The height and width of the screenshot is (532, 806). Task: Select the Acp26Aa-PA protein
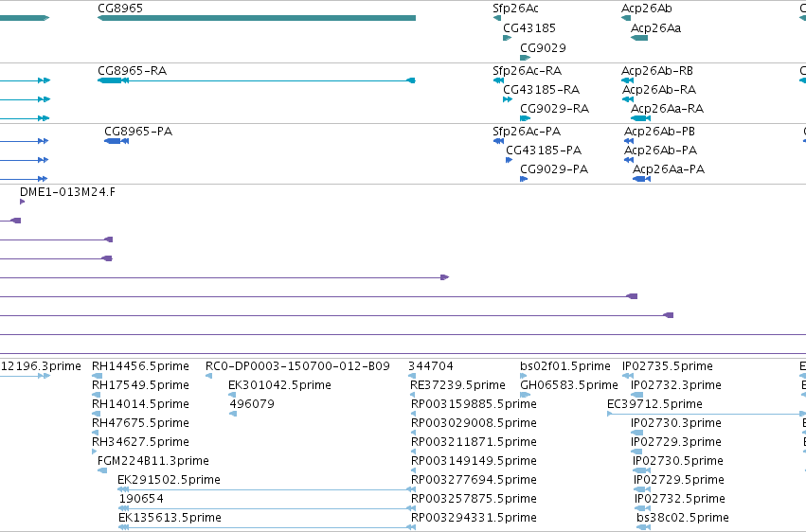(641, 179)
